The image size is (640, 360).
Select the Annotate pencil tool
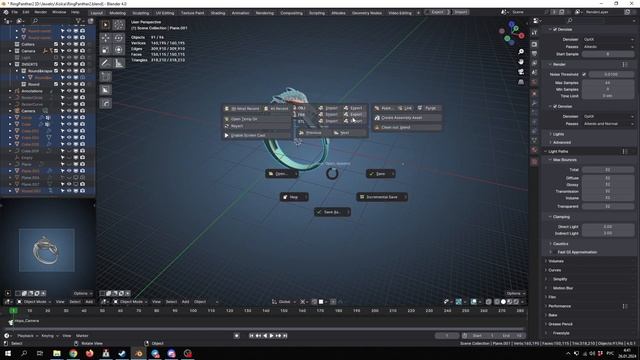click(105, 63)
